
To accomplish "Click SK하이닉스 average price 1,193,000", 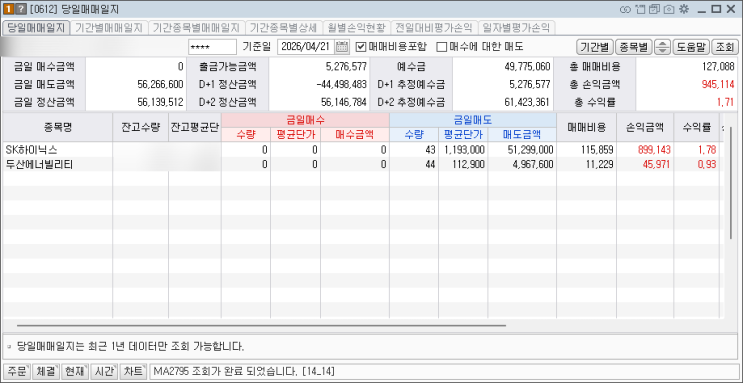I will [x=464, y=150].
